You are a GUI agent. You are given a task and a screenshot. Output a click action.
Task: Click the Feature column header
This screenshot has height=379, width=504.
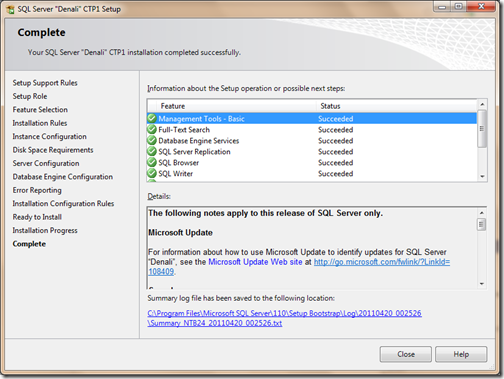click(236, 106)
